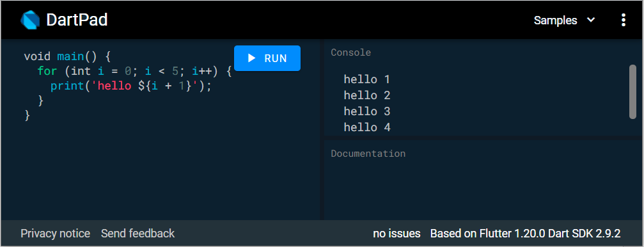Open the Privacy notice link
The image size is (644, 247).
click(x=56, y=234)
